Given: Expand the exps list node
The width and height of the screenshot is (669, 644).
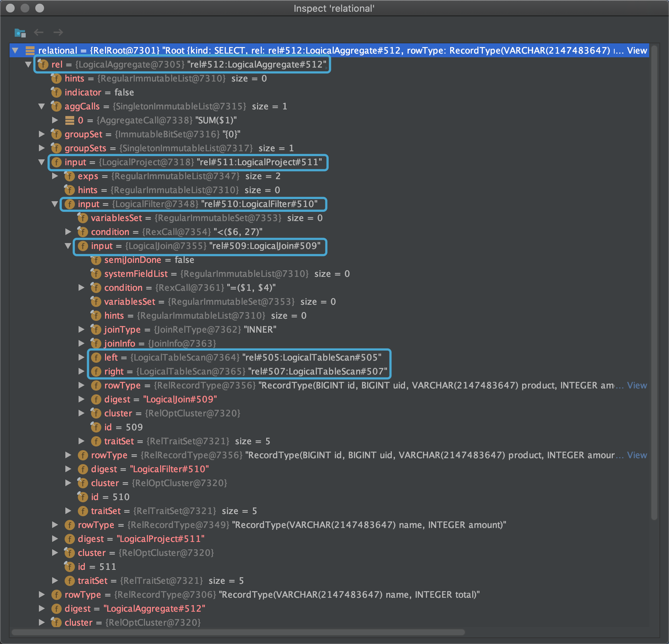Looking at the screenshot, I should pyautogui.click(x=55, y=176).
